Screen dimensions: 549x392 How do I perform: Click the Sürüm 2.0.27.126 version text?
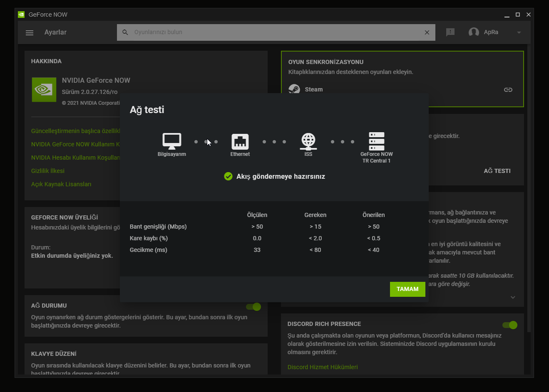click(90, 92)
